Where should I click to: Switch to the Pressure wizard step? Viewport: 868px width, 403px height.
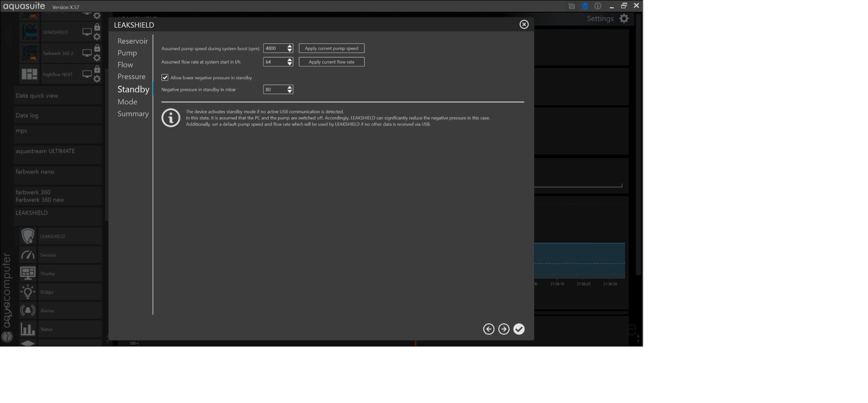131,77
